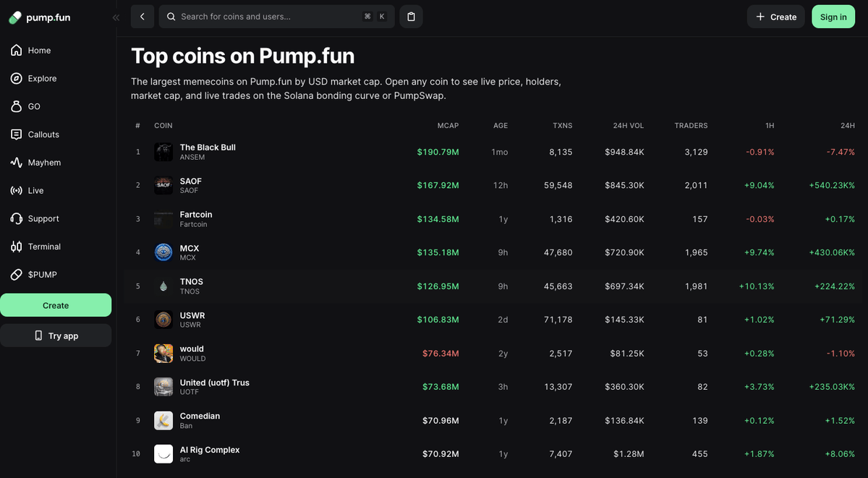The width and height of the screenshot is (868, 478).
Task: Open the Comedian coin name
Action: (x=200, y=417)
